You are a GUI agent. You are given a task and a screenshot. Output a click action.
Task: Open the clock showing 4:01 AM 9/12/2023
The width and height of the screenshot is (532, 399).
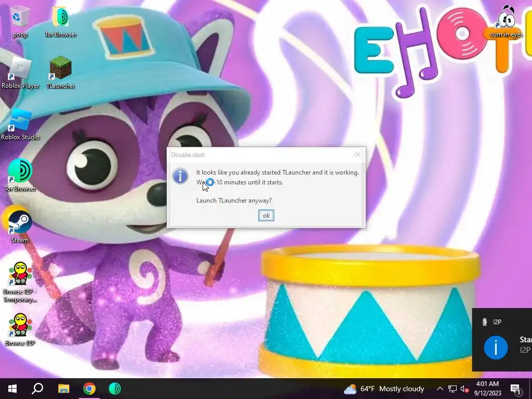click(487, 389)
